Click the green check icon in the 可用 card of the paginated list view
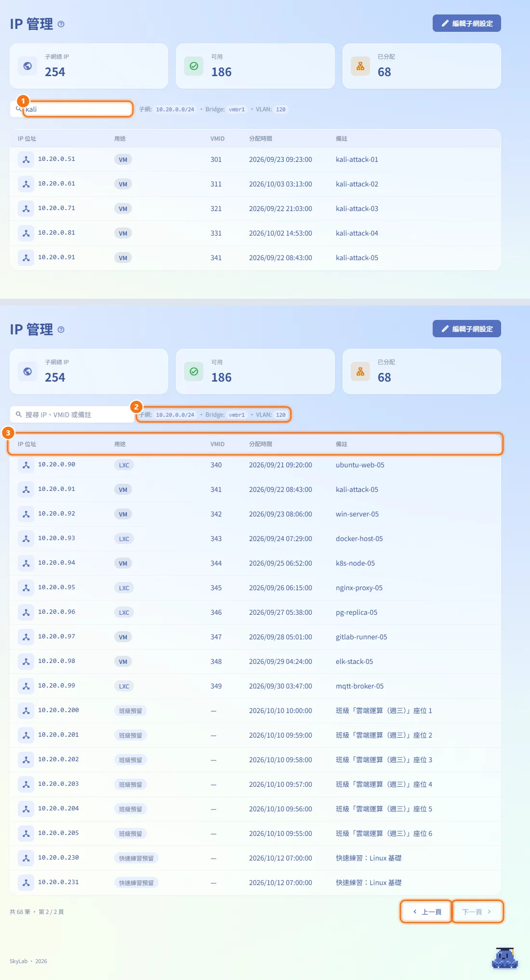 tap(194, 371)
